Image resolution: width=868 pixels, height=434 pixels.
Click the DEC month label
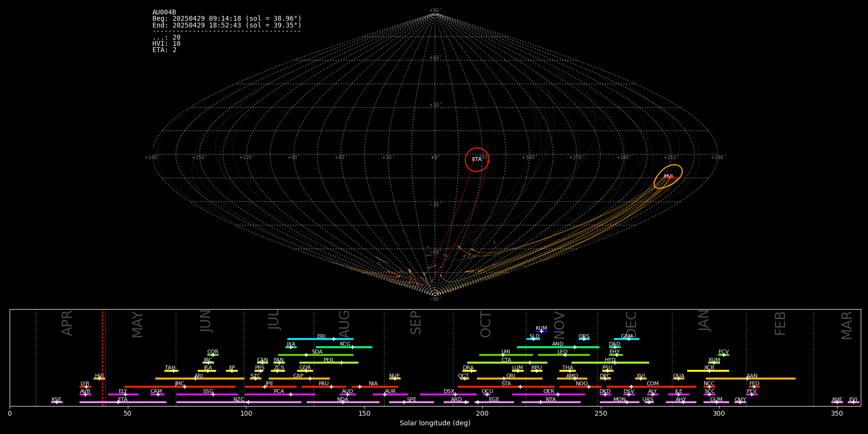pyautogui.click(x=631, y=324)
